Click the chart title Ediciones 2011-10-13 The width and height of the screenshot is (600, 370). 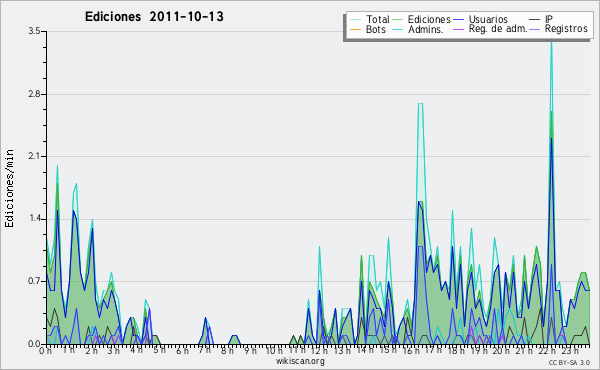coord(154,17)
